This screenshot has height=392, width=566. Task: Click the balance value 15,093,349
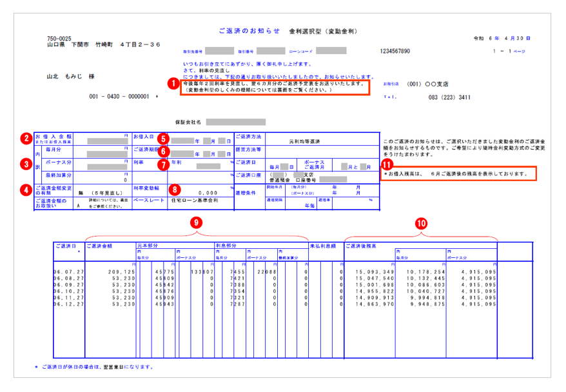375,272
